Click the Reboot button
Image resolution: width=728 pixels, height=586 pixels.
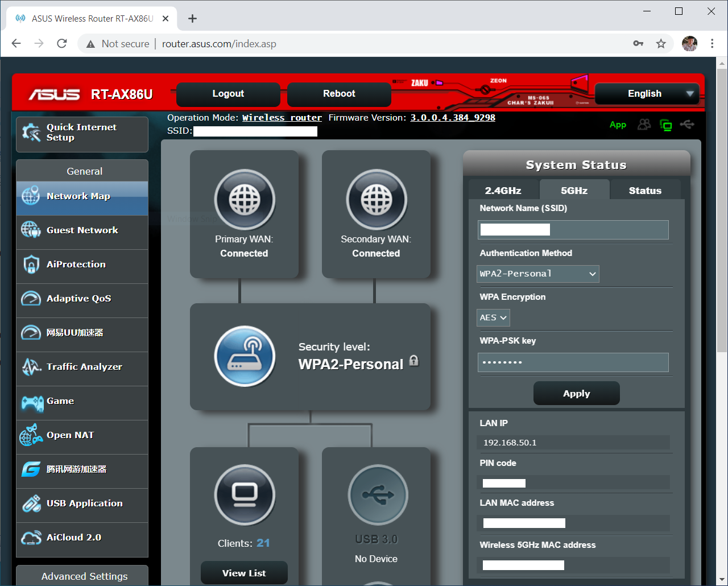[339, 94]
